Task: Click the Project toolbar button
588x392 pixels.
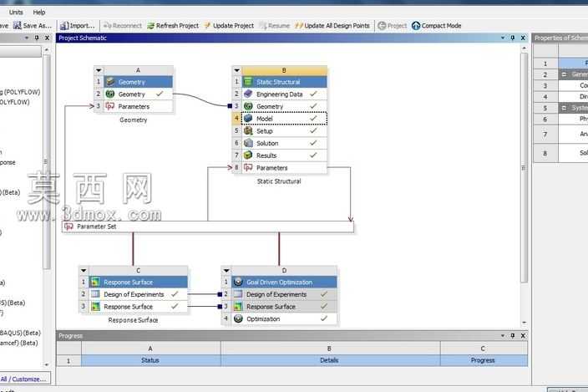Action: 393,26
